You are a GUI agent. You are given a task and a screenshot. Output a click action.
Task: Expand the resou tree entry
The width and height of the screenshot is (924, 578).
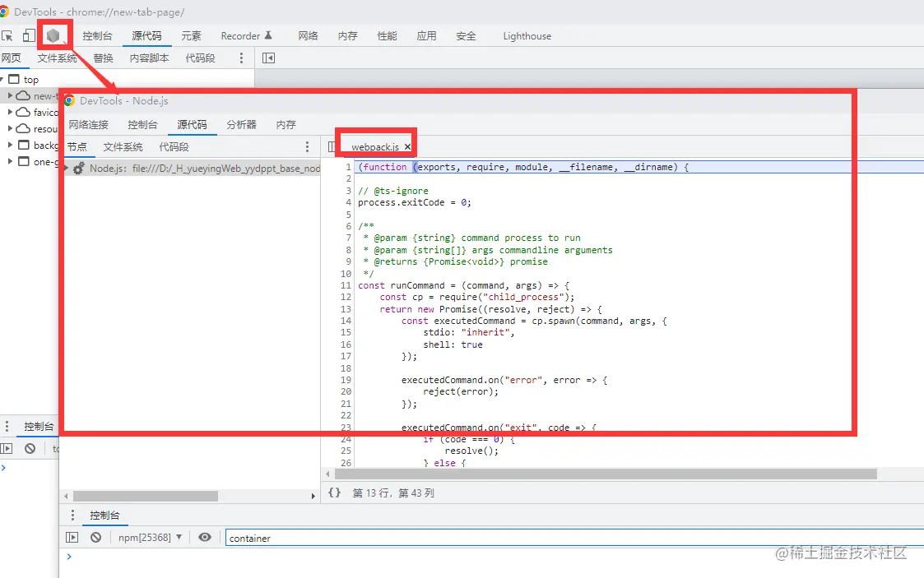[10, 128]
